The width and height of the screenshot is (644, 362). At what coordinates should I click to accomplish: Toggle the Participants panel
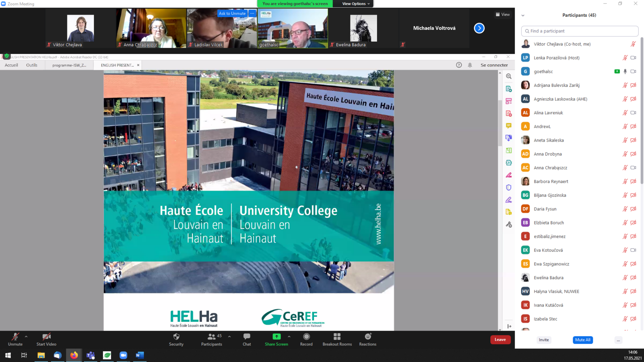click(211, 337)
